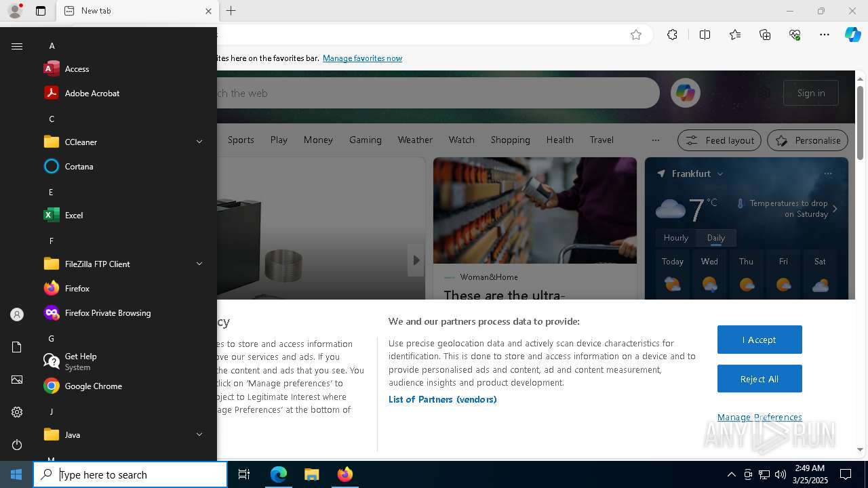Open Firefox from the taskbar
Screen dimensions: 868x488
click(x=344, y=474)
